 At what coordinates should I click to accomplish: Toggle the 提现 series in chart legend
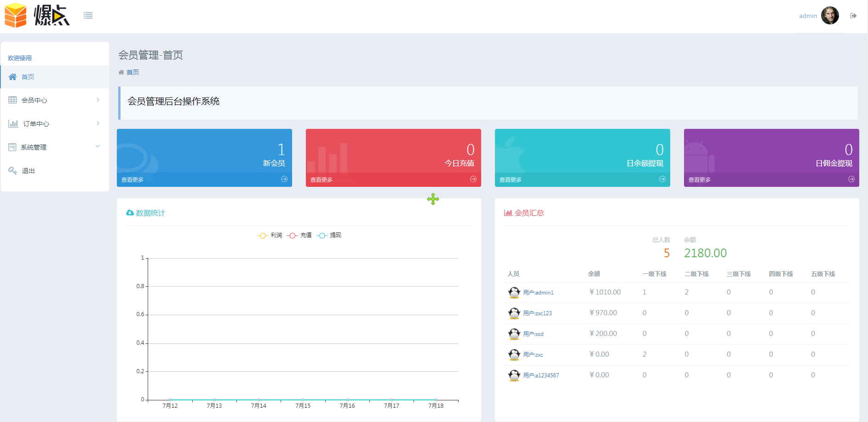[329, 235]
